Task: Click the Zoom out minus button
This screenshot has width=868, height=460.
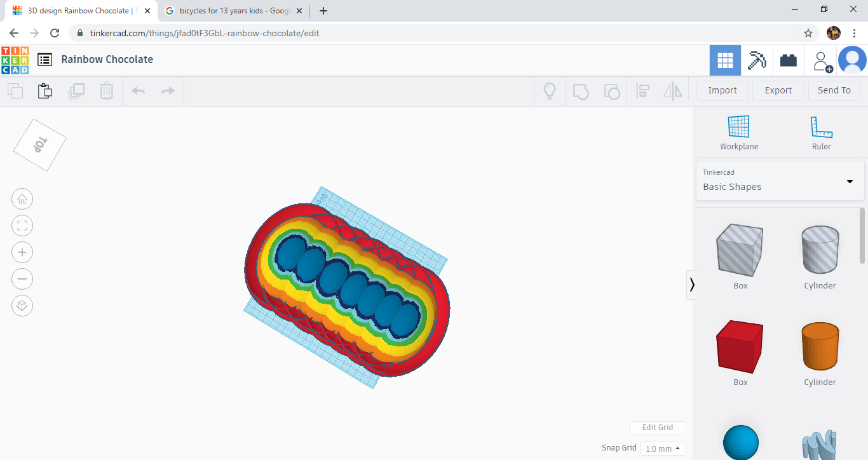Action: tap(22, 279)
